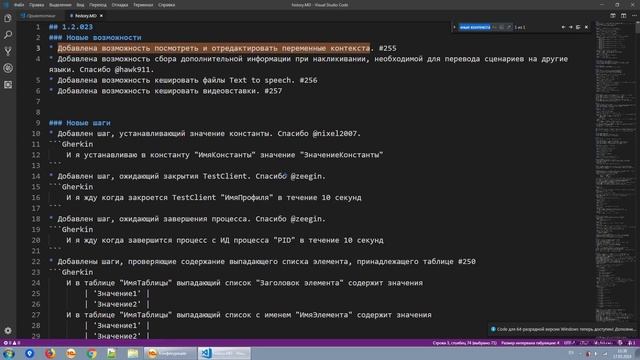This screenshot has width=640, height=360.
Task: Close the find widget
Action: point(587,27)
